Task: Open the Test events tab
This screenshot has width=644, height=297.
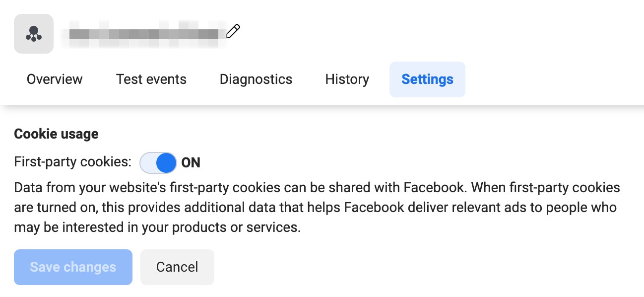Action: tap(151, 79)
